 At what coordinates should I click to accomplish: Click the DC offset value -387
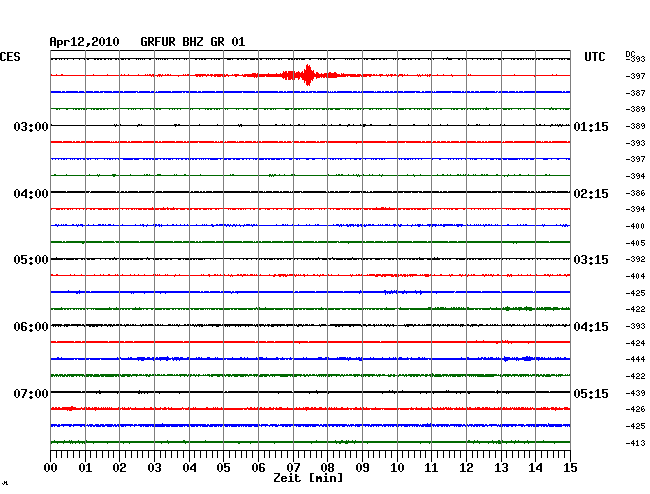(635, 93)
